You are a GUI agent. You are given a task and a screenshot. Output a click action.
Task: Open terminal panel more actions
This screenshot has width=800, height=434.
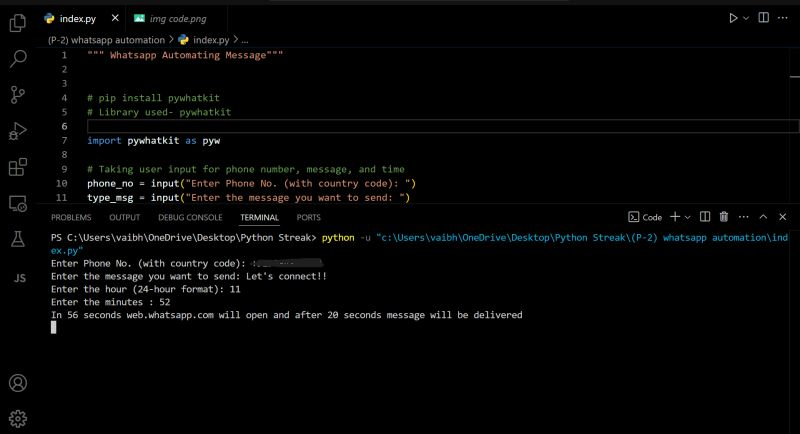(743, 217)
